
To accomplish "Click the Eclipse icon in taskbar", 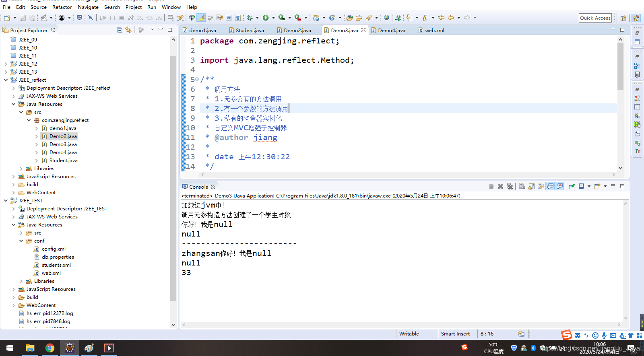I will coord(70,348).
